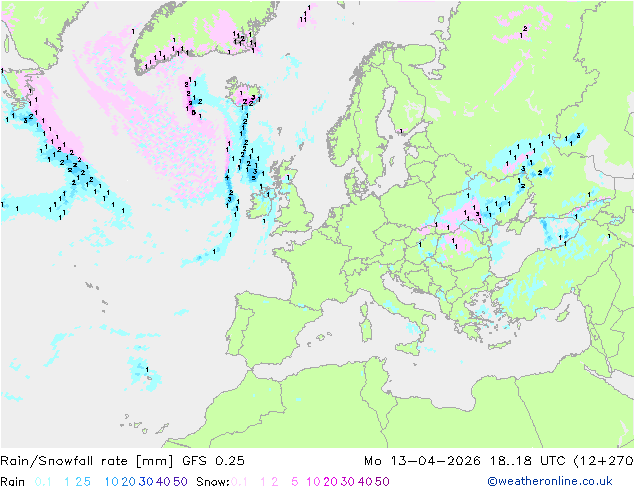Select the snow legend value 0.1
The height and width of the screenshot is (490, 634).
coord(239,482)
